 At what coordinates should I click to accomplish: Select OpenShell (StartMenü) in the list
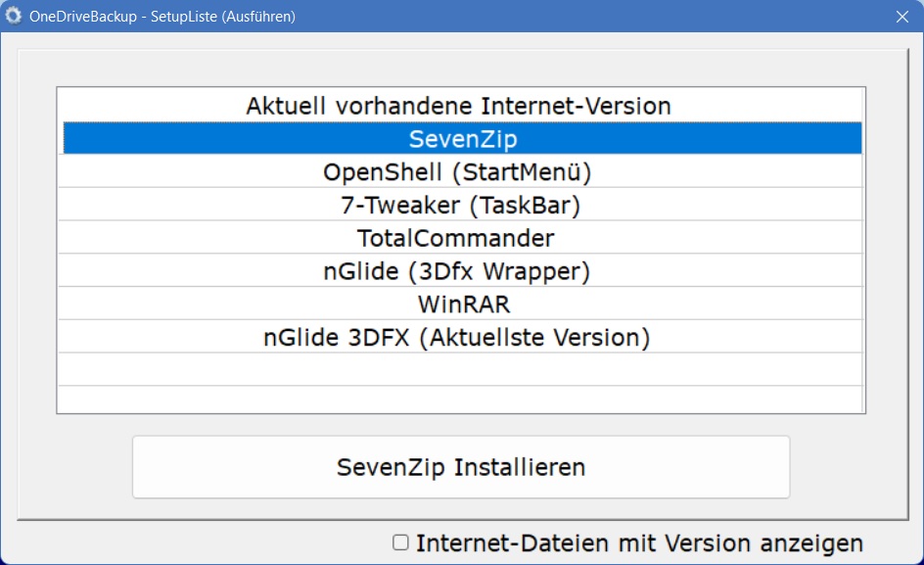(462, 171)
